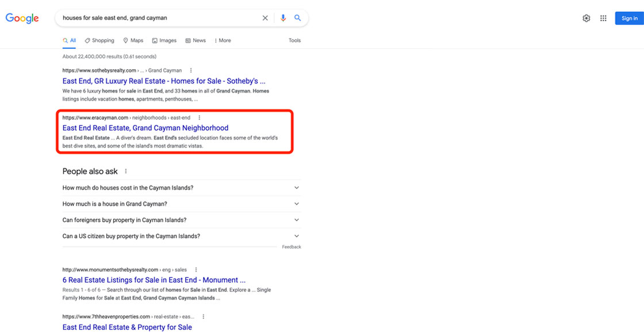Click the People also ask heading
644x334 pixels.
[90, 171]
